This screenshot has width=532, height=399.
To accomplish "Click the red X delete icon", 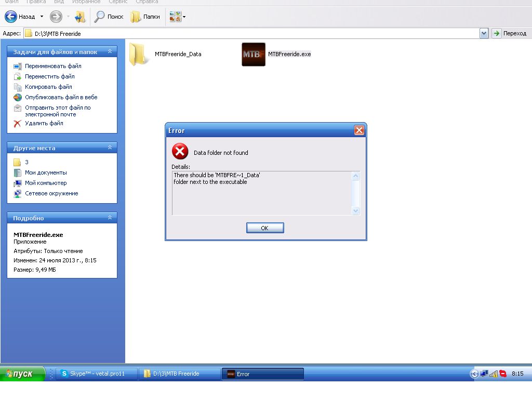I will point(17,124).
